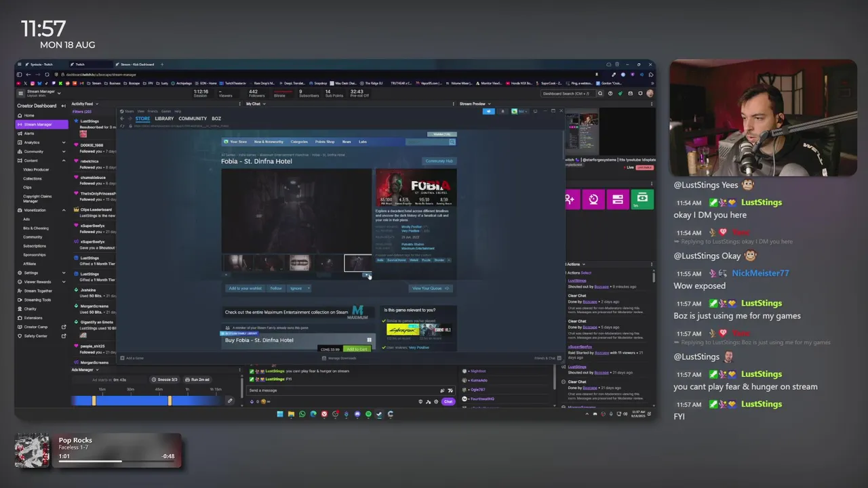This screenshot has width=868, height=488.
Task: Click View Your Queue button
Action: pyautogui.click(x=431, y=288)
